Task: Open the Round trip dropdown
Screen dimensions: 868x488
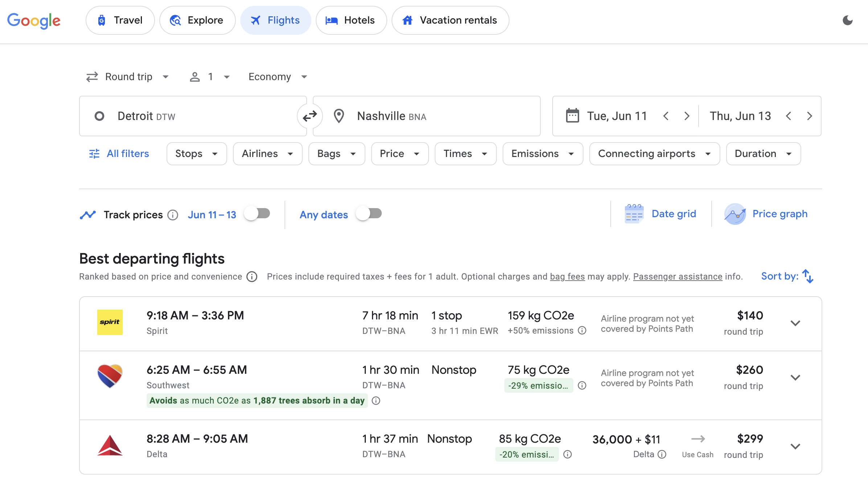Action: point(128,77)
